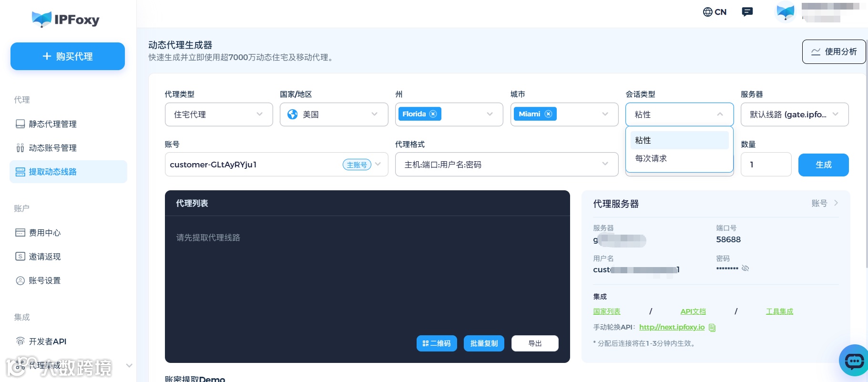The image size is (868, 382).
Task: Open the 国家列表 link
Action: pos(607,311)
